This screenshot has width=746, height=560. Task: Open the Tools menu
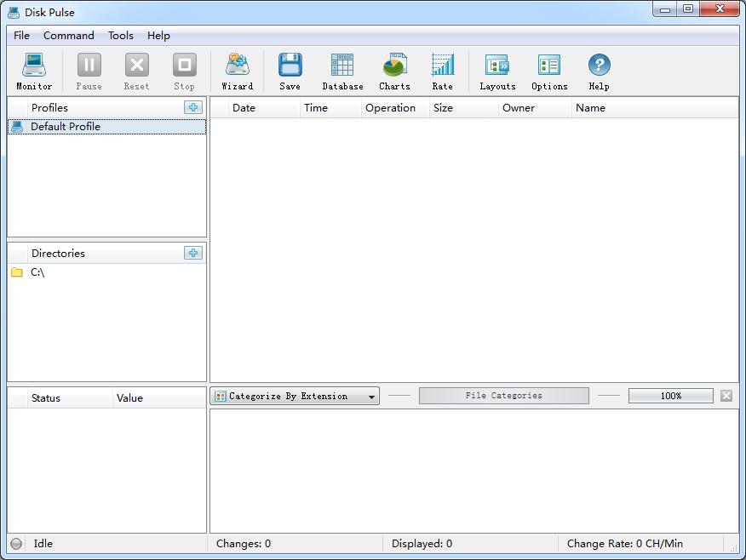click(x=120, y=35)
